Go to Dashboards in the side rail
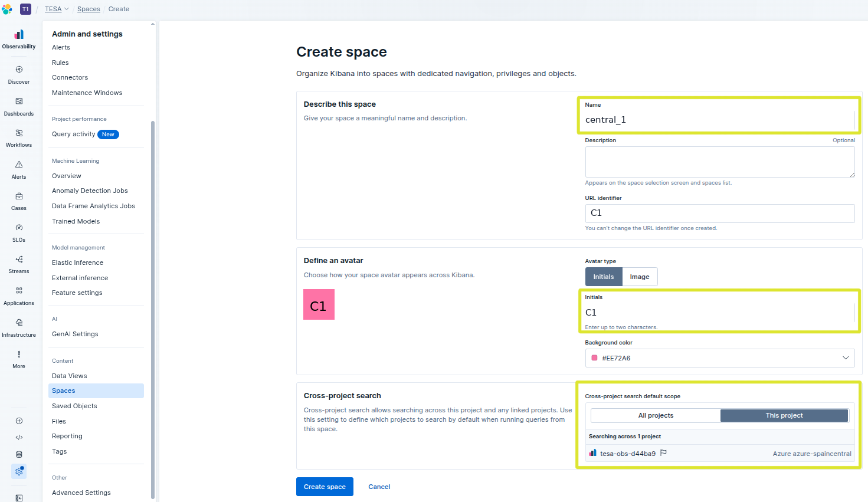This screenshot has height=502, width=868. (x=19, y=107)
